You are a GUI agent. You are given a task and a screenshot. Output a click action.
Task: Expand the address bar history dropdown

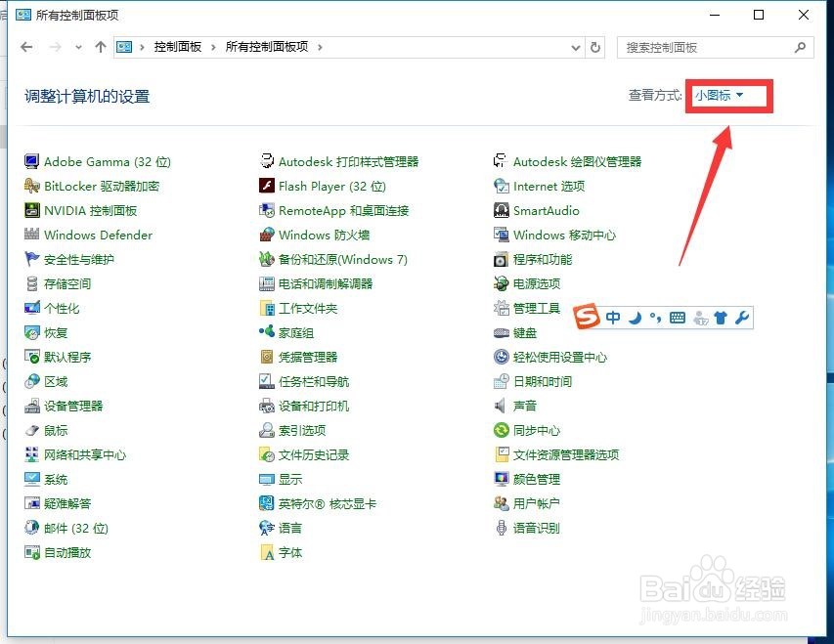(576, 47)
